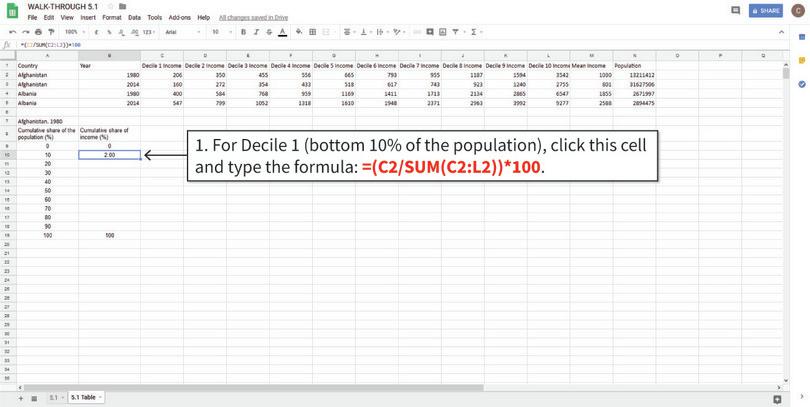Redo the last action
Viewport: 810px width, 407px height.
25,32
